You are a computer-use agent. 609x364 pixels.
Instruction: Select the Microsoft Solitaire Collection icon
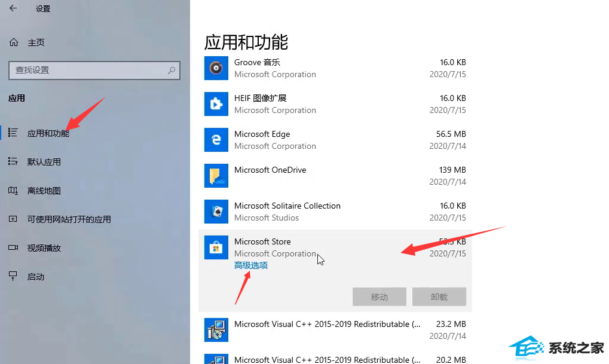click(x=216, y=212)
